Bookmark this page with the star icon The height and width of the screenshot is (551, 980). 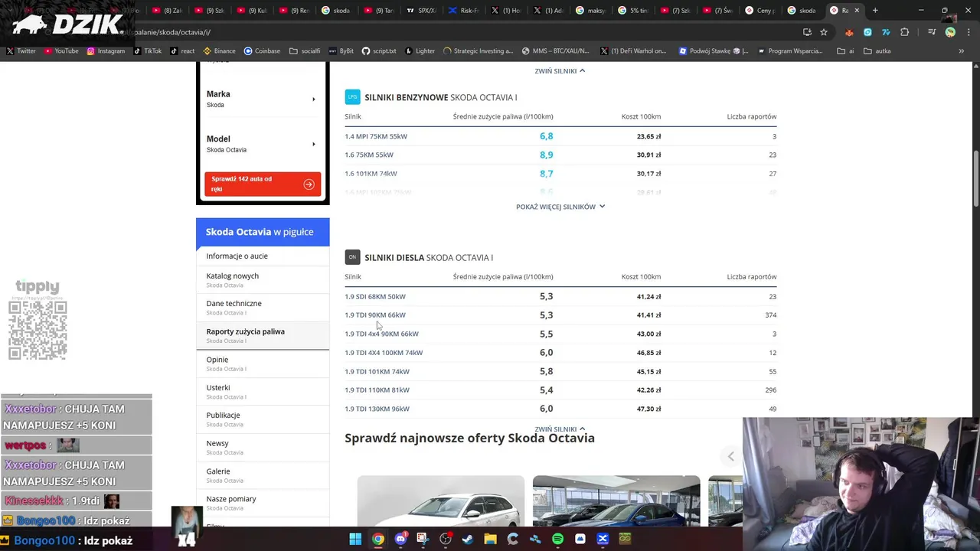[x=824, y=32]
